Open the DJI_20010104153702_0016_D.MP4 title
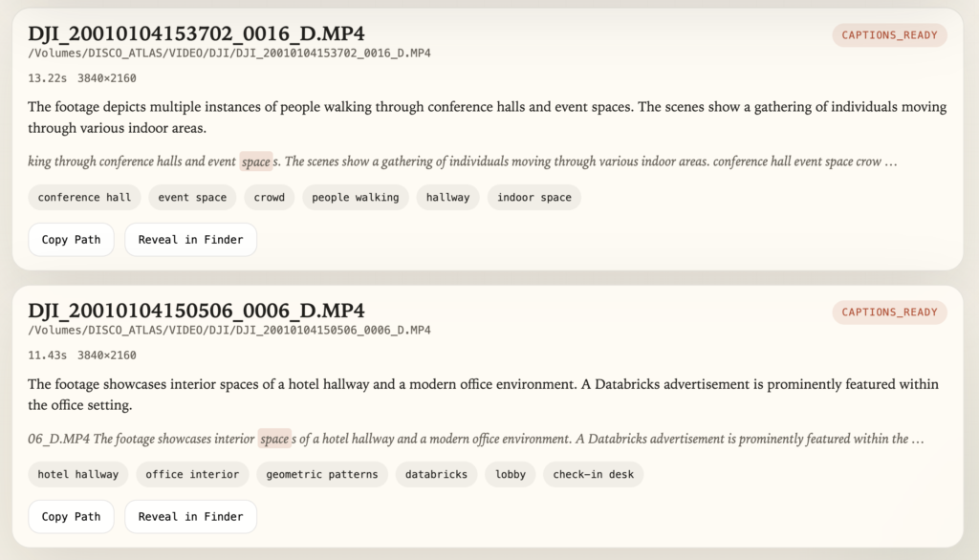The width and height of the screenshot is (979, 560). point(196,33)
